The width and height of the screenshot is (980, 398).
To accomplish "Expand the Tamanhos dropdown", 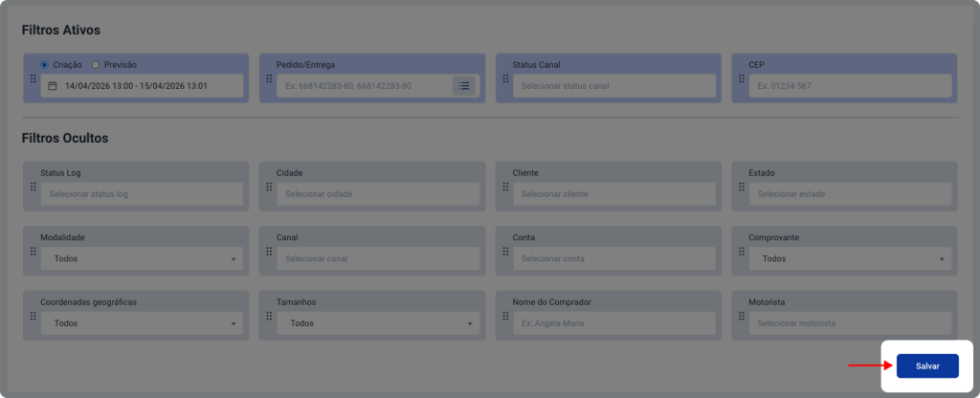I will click(378, 323).
